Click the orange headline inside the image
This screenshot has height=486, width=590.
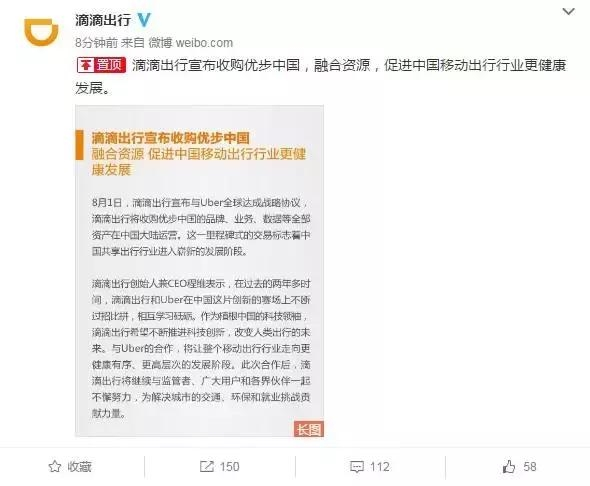point(199,153)
